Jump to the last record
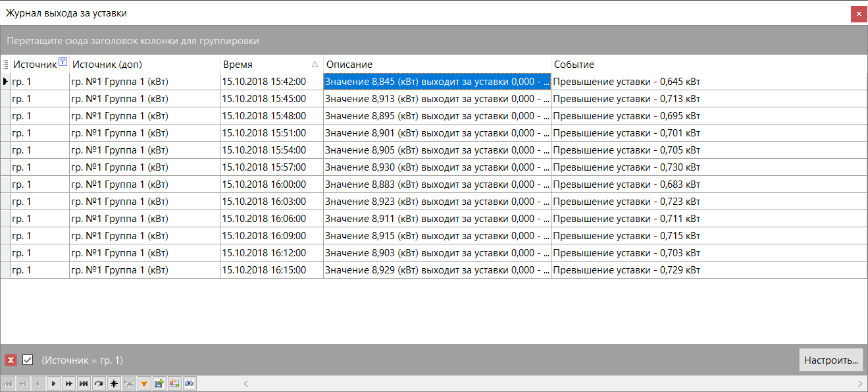The height and width of the screenshot is (392, 868). [x=84, y=383]
